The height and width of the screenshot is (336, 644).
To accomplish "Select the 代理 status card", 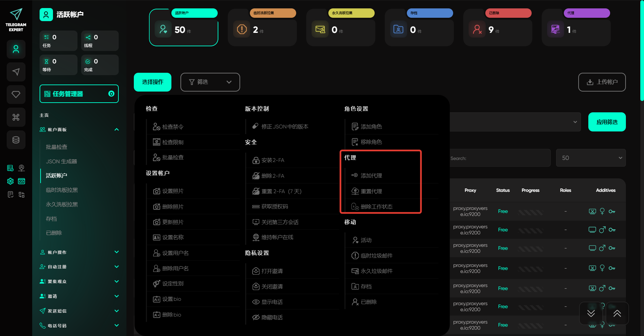I will [576, 27].
